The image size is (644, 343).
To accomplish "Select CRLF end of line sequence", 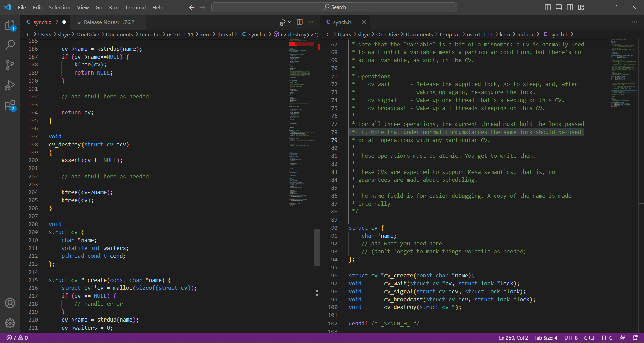I will coord(589,338).
